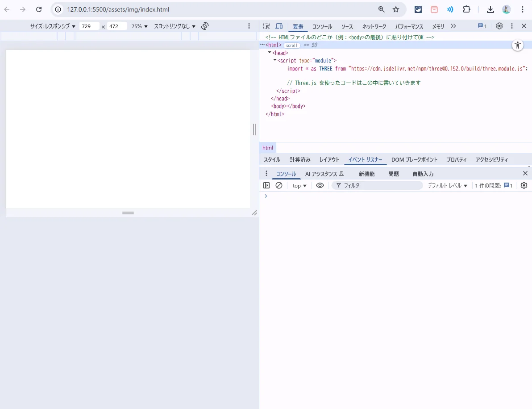Viewport: 532px width, 409px height.
Task: Toggle the console sidebar panel icon
Action: click(x=266, y=185)
